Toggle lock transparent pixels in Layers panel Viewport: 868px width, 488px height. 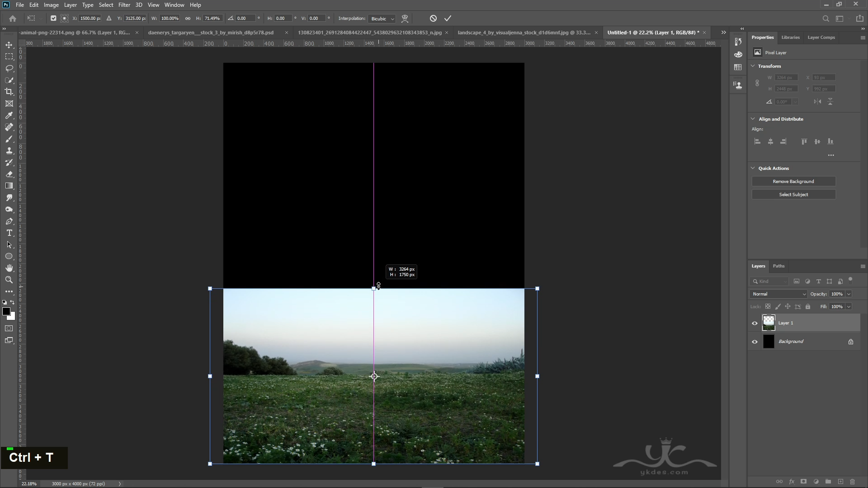(768, 306)
